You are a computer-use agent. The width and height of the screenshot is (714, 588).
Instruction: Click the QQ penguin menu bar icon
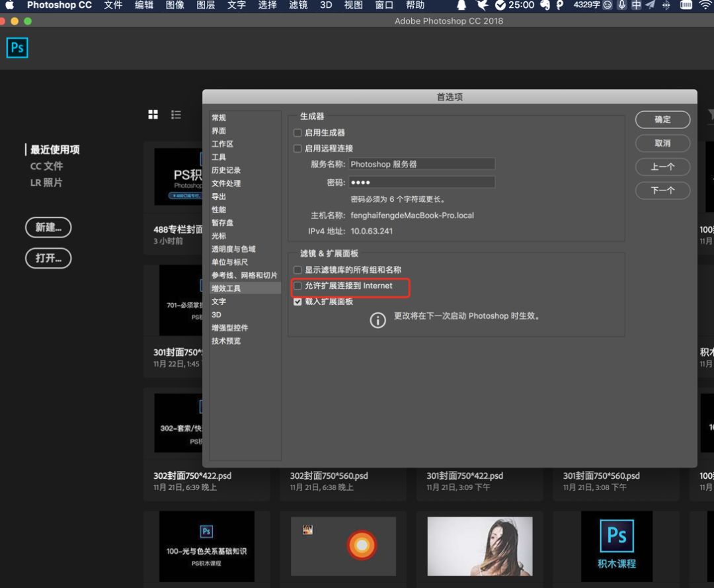(461, 5)
